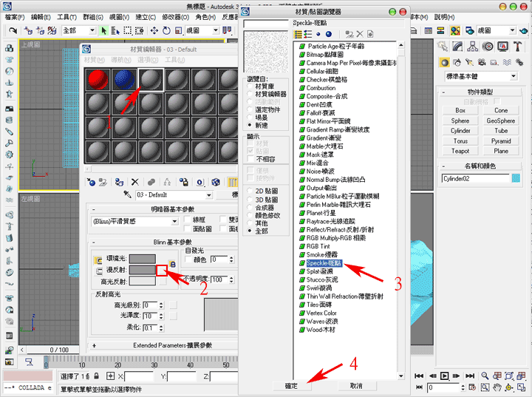Click the pick material eyedropper icon
The height and width of the screenshot is (397, 532).
(127, 194)
